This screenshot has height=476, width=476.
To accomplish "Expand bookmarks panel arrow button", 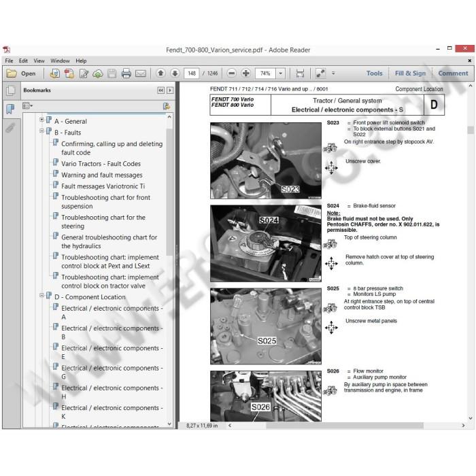I will tap(170, 90).
